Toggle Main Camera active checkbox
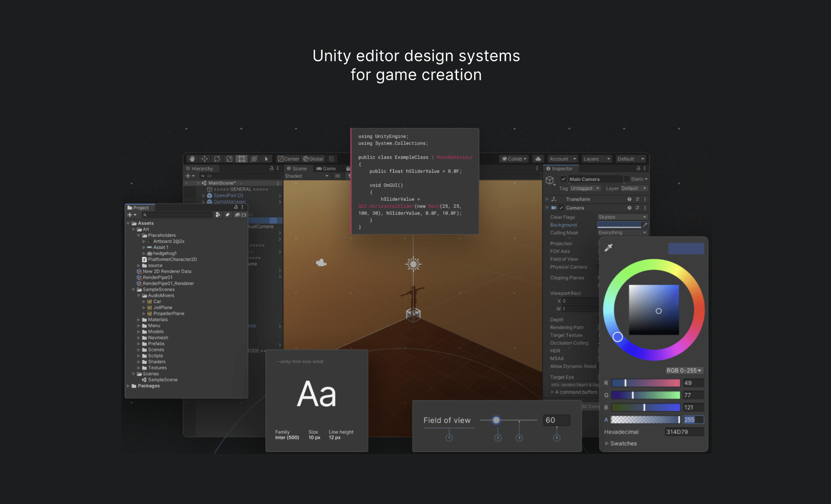831x504 pixels. click(x=563, y=179)
